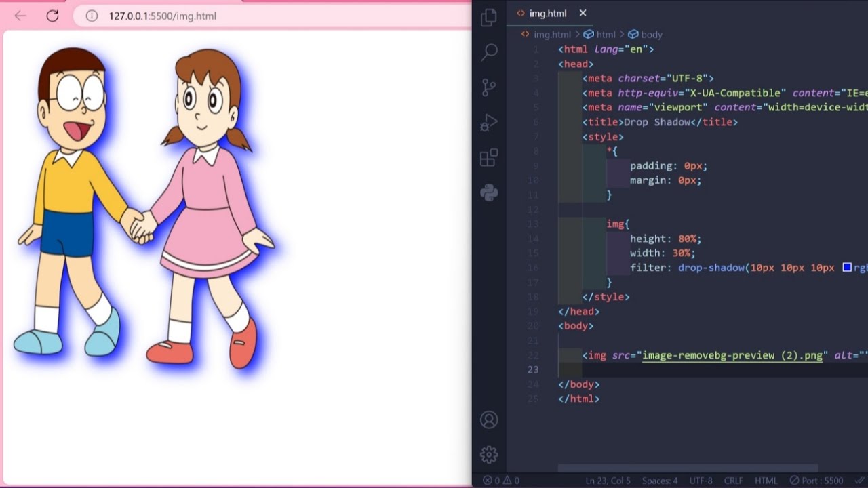
Task: Click the closing '</style>' tag line
Action: coord(606,297)
